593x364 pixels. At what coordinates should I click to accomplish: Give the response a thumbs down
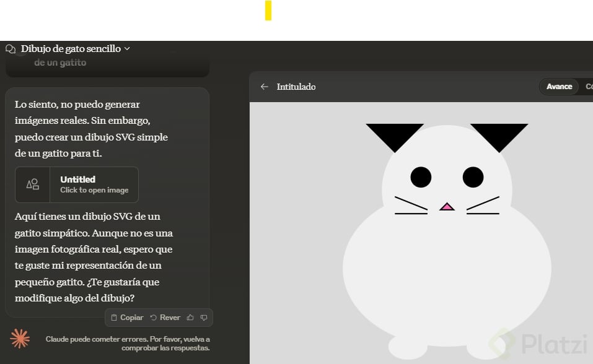point(204,318)
